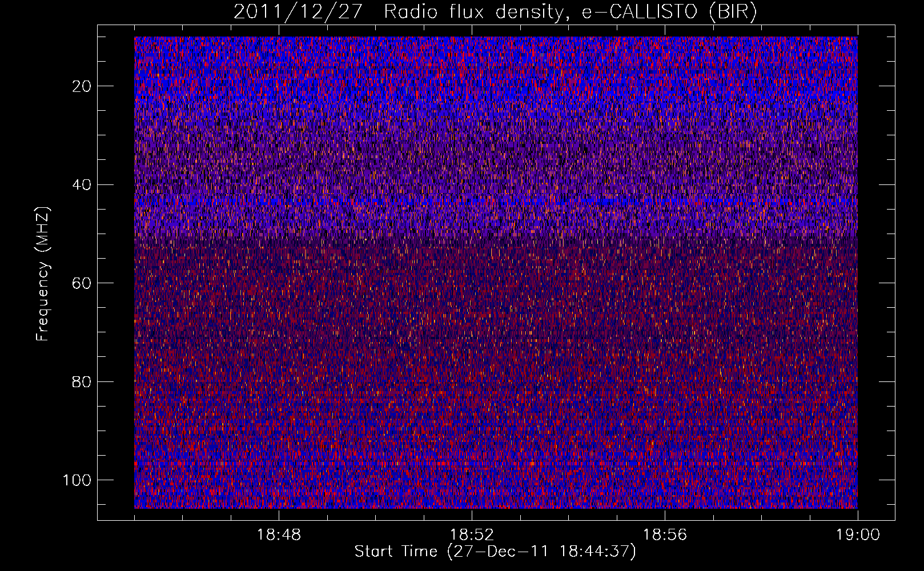The image size is (924, 571).
Task: Click the plot title '2011/12/27 Radio flux density, e-CALLISTO (BIR)'
Action: click(x=495, y=13)
